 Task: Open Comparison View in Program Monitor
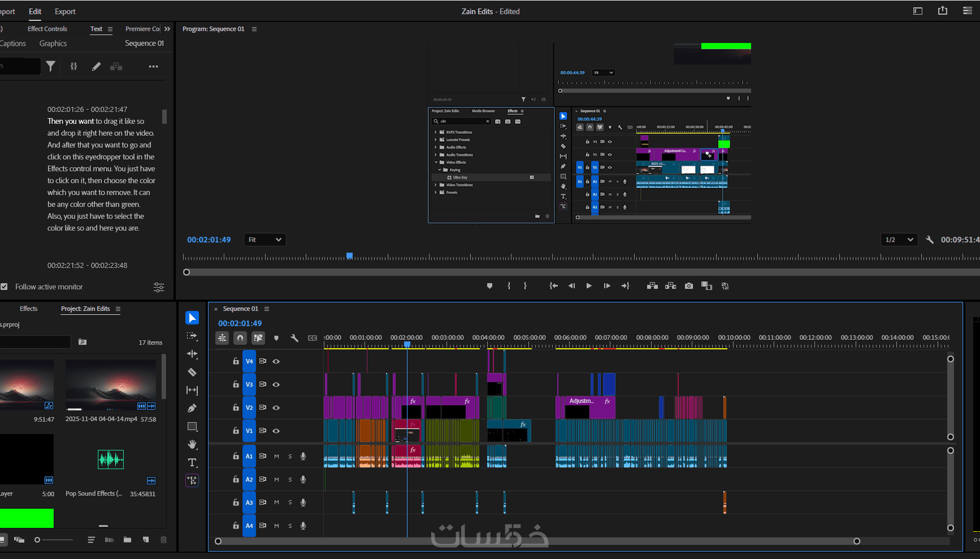707,286
